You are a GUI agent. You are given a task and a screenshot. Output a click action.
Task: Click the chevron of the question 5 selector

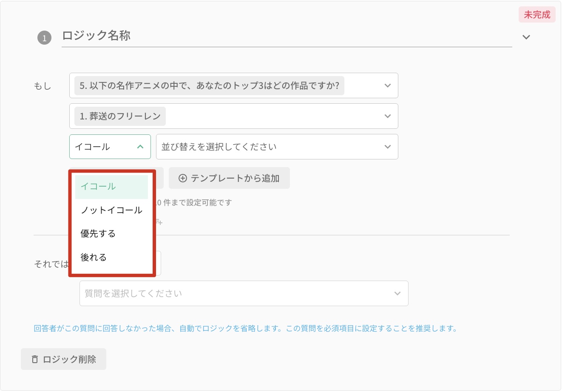point(387,86)
